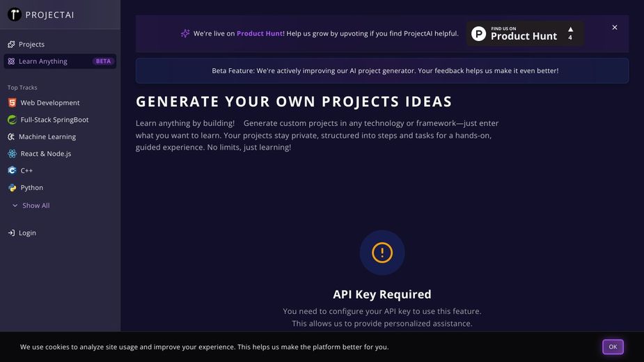Click the Learn Anything atom icon

11,61
